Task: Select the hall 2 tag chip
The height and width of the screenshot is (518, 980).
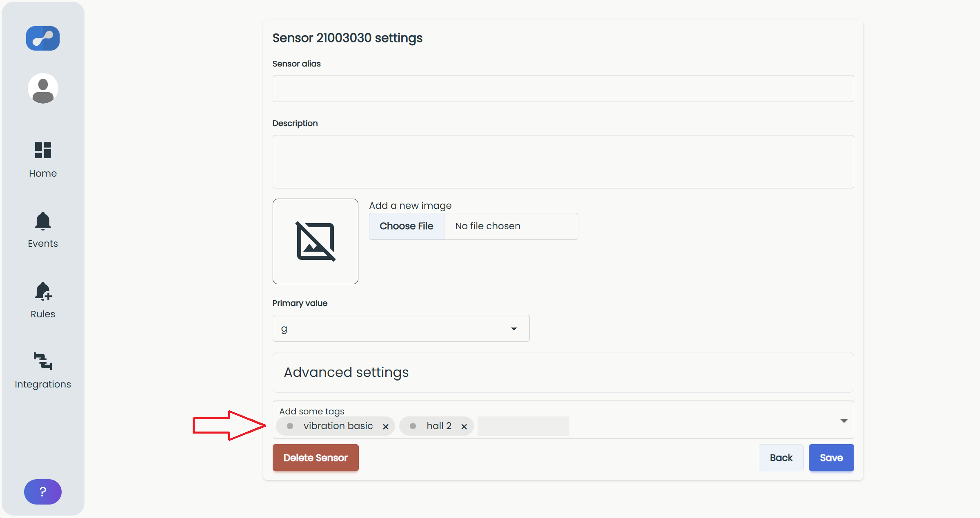Action: [436, 426]
